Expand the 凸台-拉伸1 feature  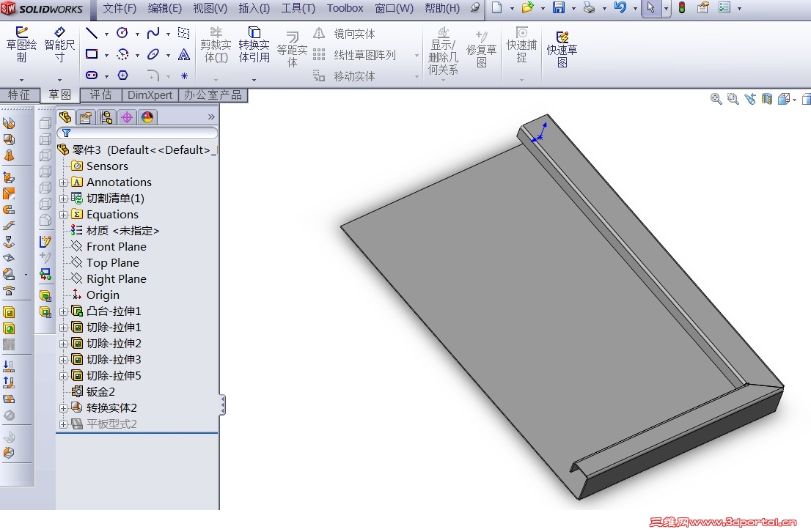point(63,311)
